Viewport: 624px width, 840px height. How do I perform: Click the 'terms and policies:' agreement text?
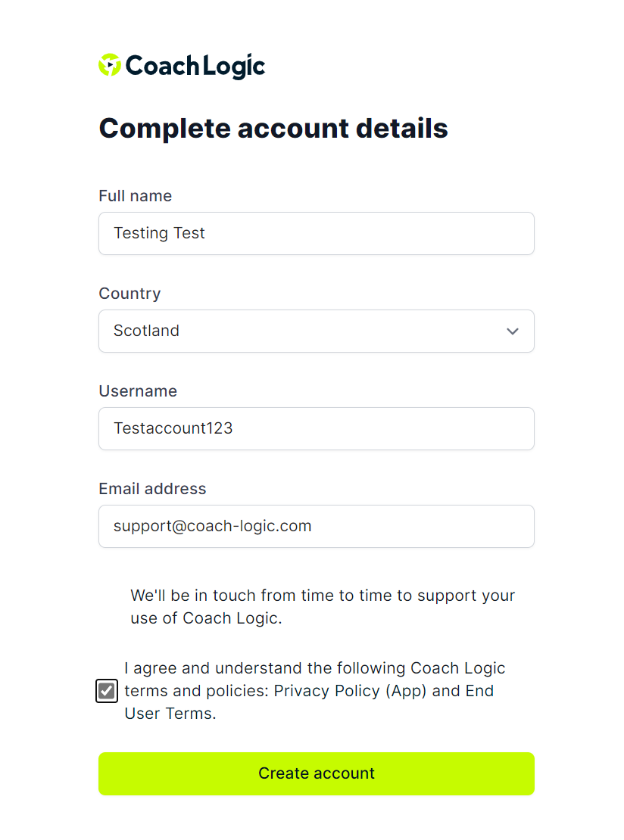coord(196,690)
